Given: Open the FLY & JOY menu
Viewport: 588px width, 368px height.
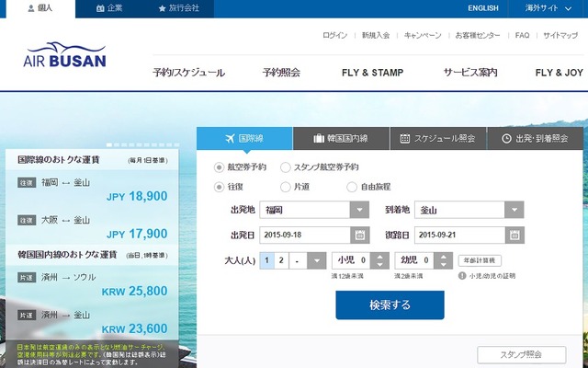Looking at the screenshot, I should [560, 73].
